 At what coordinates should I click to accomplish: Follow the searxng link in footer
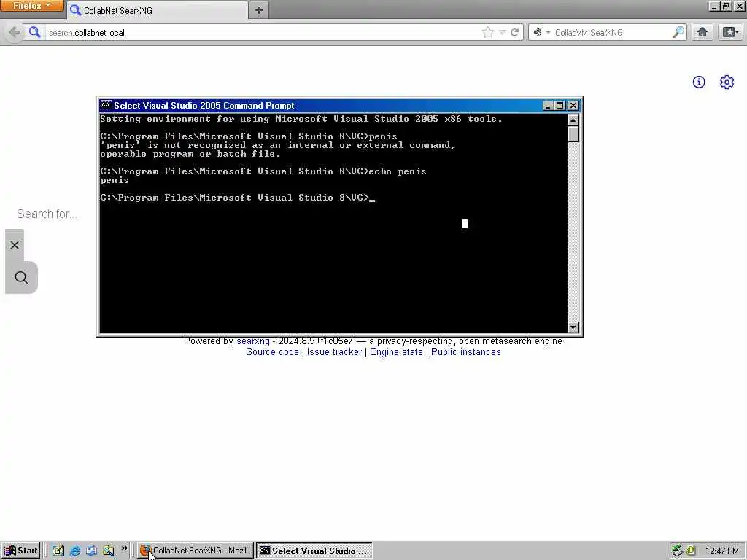click(x=253, y=341)
